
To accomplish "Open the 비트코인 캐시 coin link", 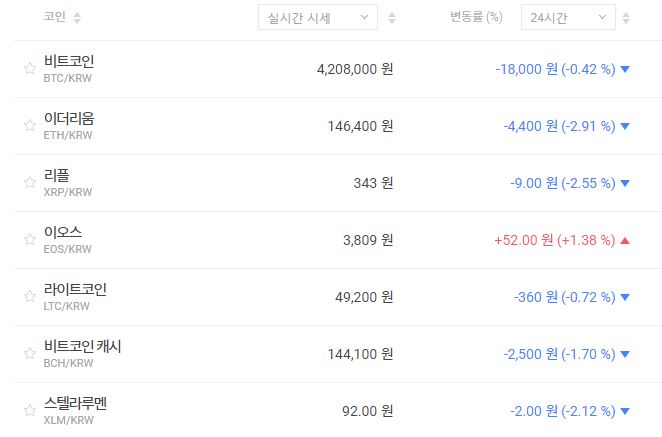I will point(83,347).
